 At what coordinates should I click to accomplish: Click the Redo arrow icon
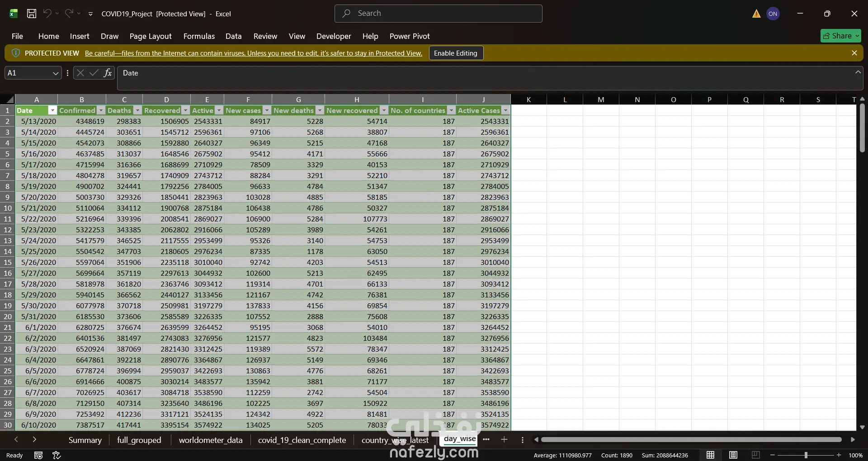(x=69, y=14)
